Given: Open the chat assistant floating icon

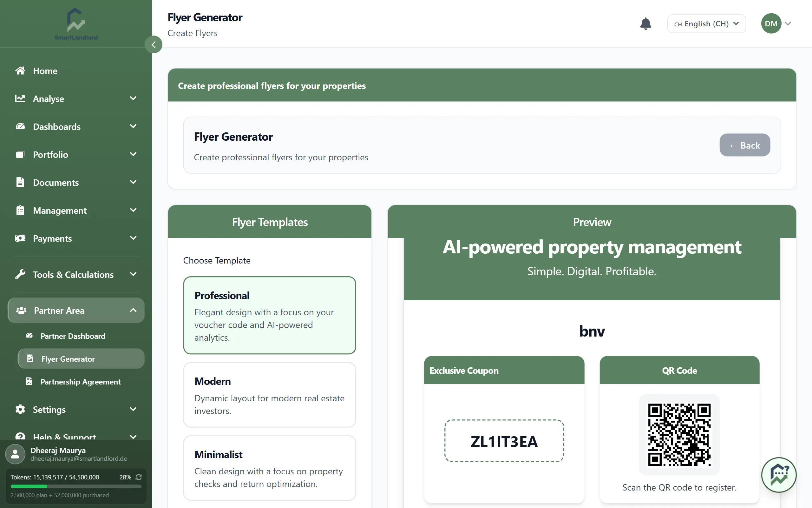Looking at the screenshot, I should point(779,475).
